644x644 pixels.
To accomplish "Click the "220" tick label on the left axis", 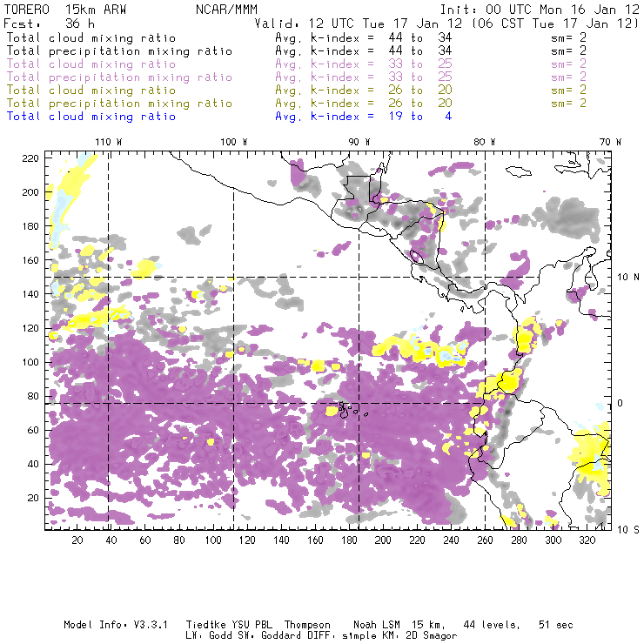I will (x=30, y=158).
